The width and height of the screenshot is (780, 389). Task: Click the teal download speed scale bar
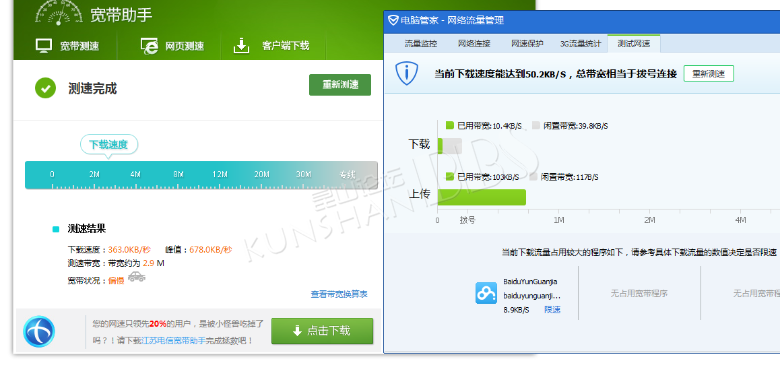point(201,175)
